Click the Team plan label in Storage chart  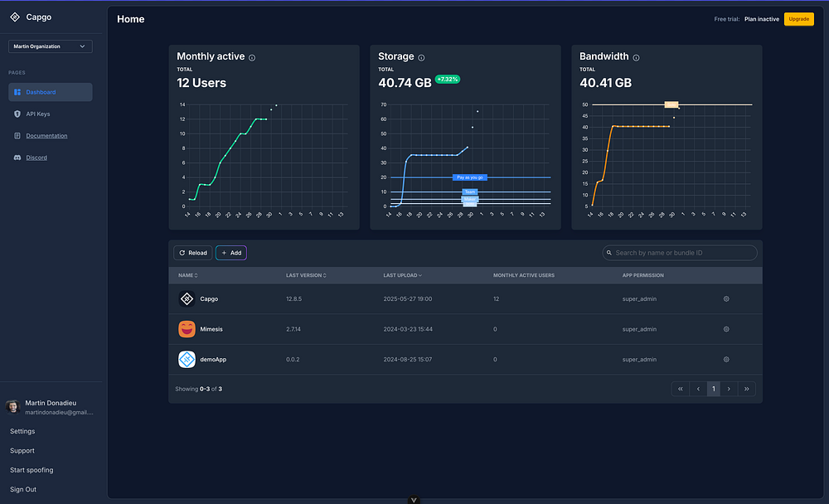tap(469, 192)
